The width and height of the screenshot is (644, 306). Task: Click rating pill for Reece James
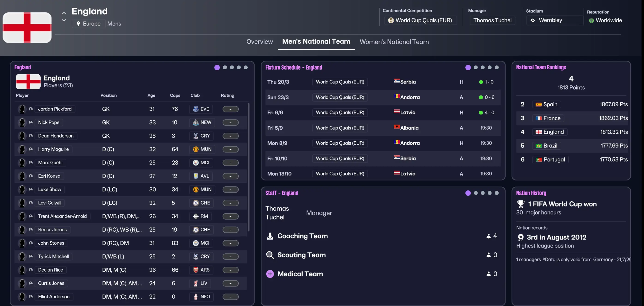(231, 230)
